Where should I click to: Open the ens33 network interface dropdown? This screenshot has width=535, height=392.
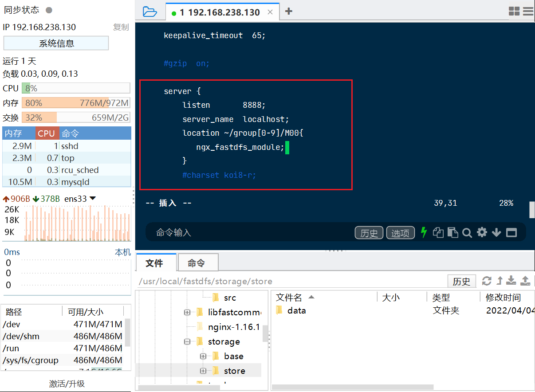92,199
